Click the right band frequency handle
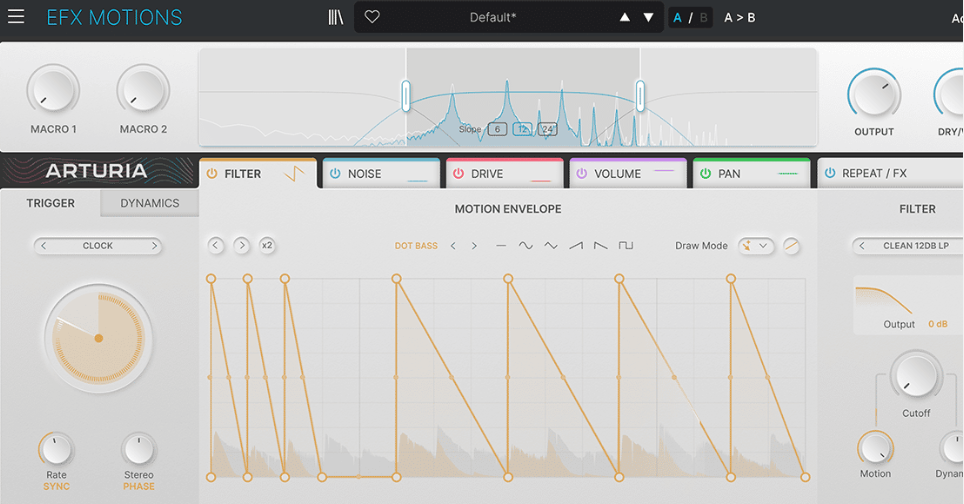The height and width of the screenshot is (504, 964). [640, 96]
